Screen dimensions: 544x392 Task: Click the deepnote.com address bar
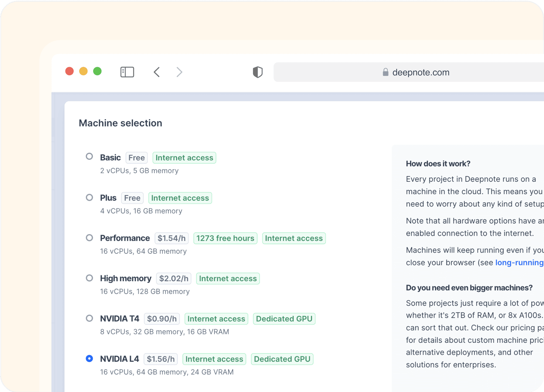(x=420, y=72)
